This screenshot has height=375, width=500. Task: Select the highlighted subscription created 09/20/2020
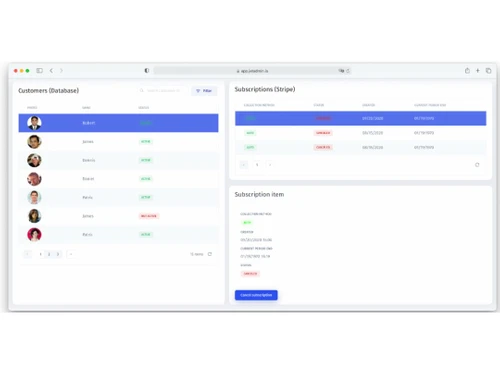coord(361,118)
